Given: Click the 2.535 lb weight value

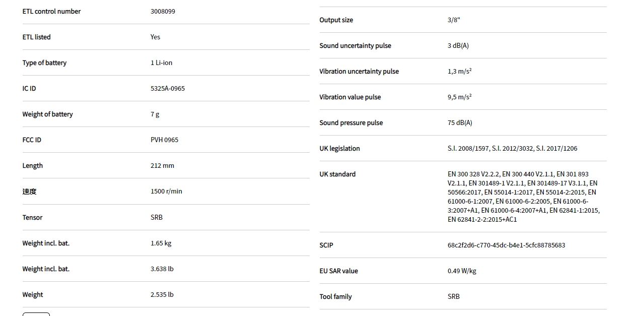Looking at the screenshot, I should [x=162, y=294].
